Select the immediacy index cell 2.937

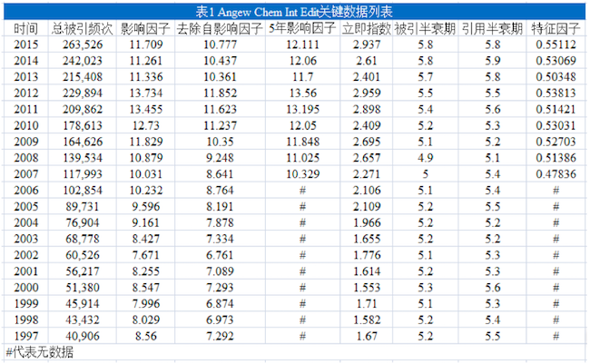coord(367,44)
